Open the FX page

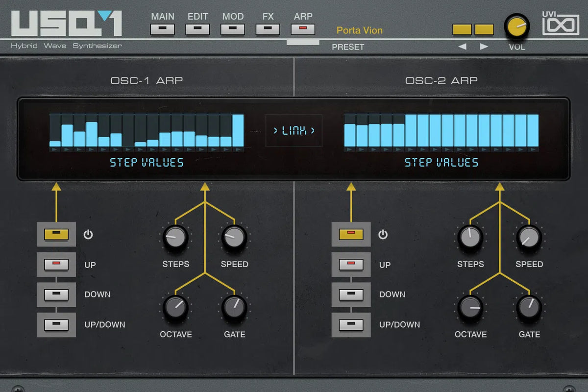[x=268, y=29]
